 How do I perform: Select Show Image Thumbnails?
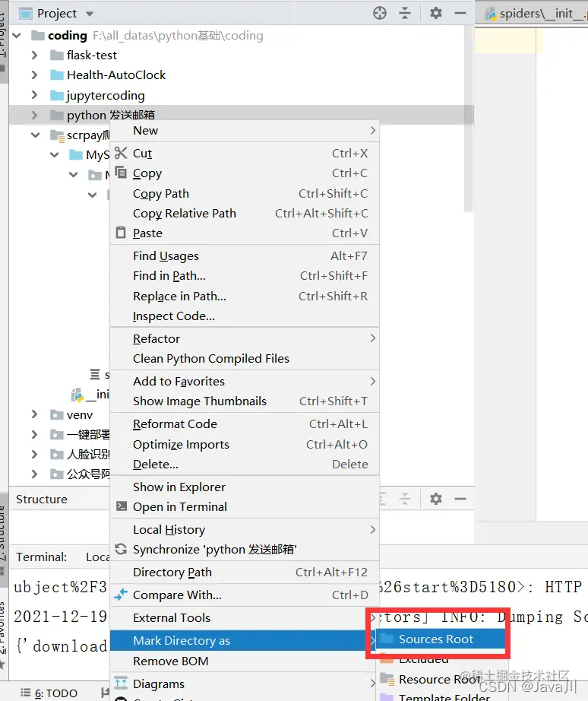point(245,401)
